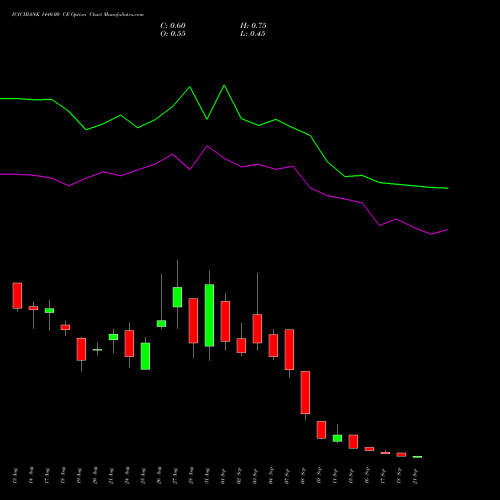Image resolution: width=500 pixels, height=500 pixels.
Task: Click the opening price value O: 0.55
Action: click(173, 34)
